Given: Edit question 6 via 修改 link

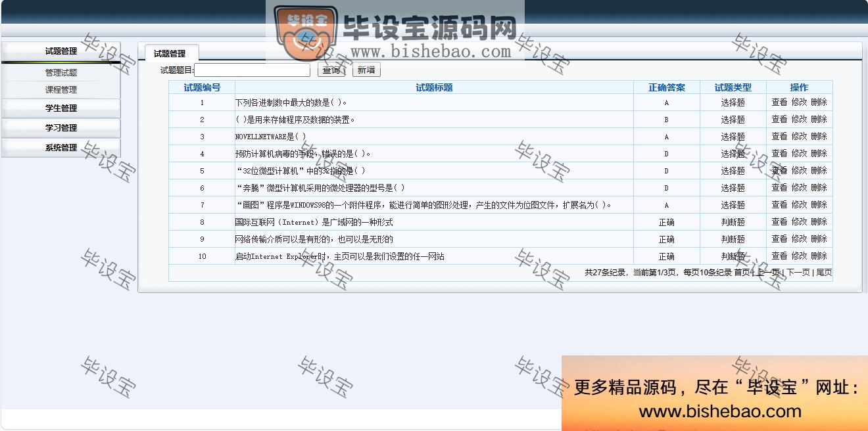Looking at the screenshot, I should [x=799, y=188].
